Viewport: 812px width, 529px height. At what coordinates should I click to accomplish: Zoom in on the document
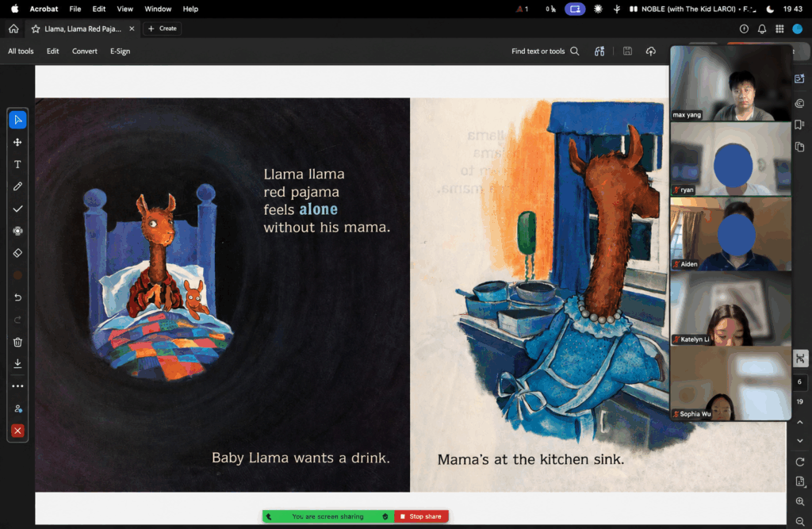click(800, 501)
